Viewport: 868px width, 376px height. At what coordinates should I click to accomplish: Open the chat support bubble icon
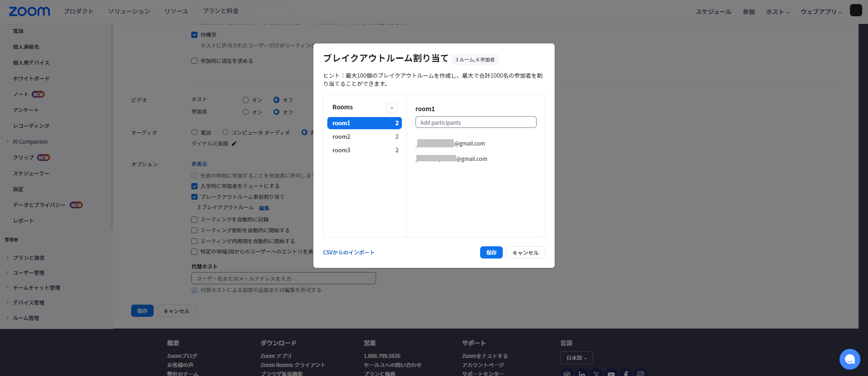[849, 359]
